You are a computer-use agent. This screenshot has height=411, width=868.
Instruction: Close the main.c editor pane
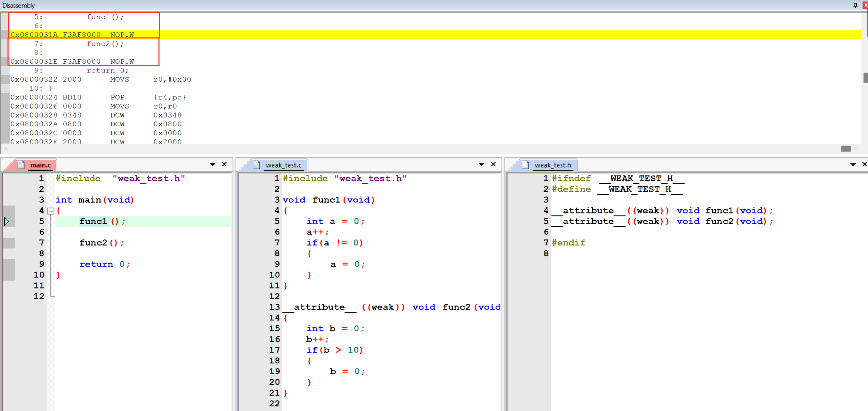click(x=224, y=164)
